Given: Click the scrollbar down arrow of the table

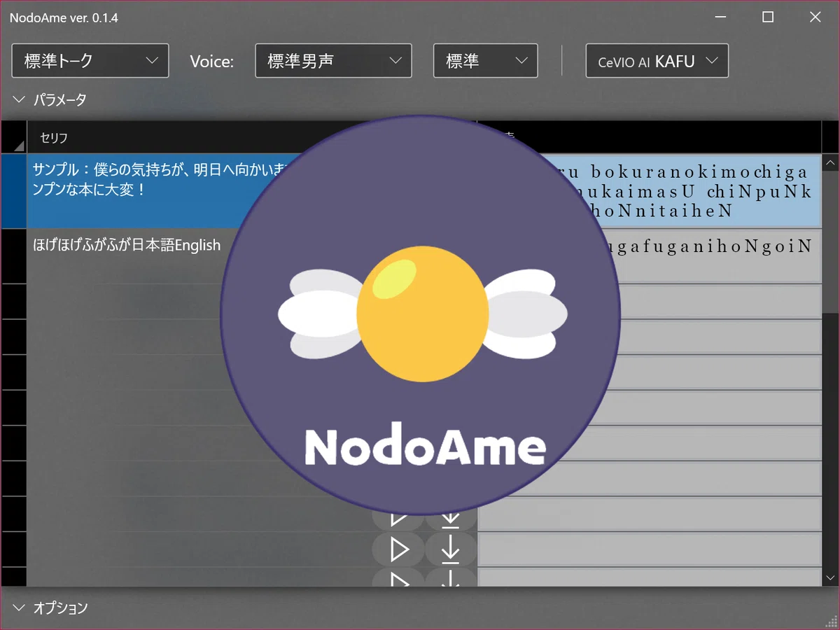Looking at the screenshot, I should click(831, 577).
